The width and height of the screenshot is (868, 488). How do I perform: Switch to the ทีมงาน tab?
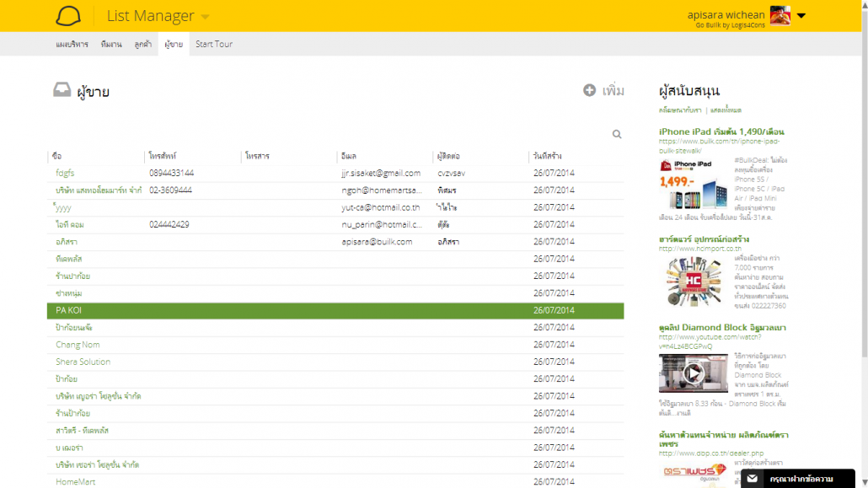click(111, 44)
